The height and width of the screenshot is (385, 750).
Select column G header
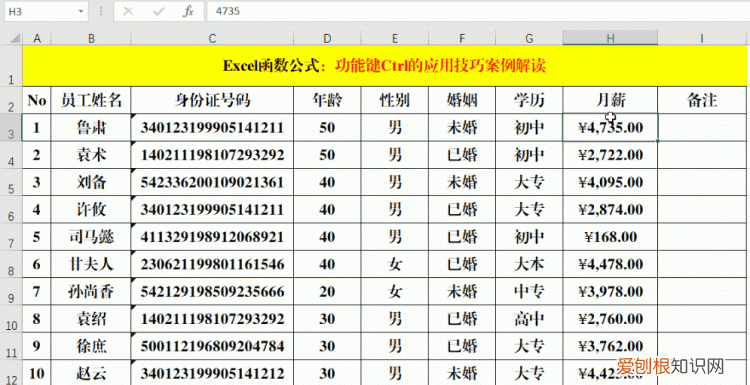coord(529,38)
